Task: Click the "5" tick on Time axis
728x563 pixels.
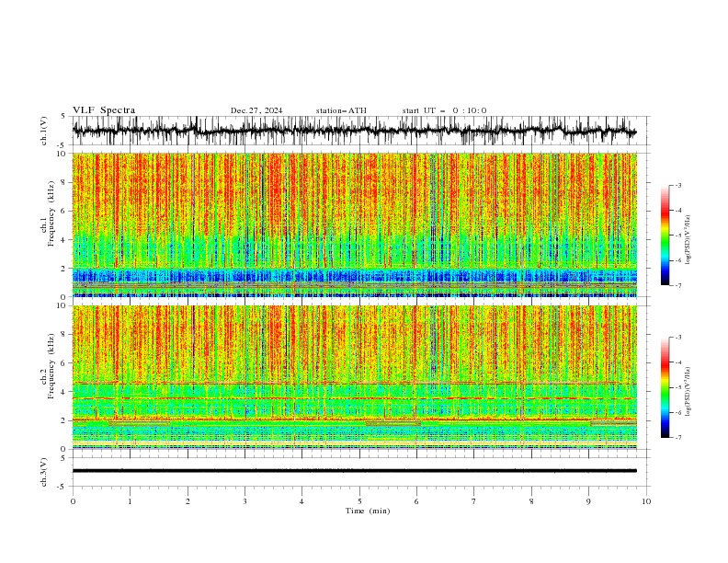Action: pyautogui.click(x=359, y=501)
